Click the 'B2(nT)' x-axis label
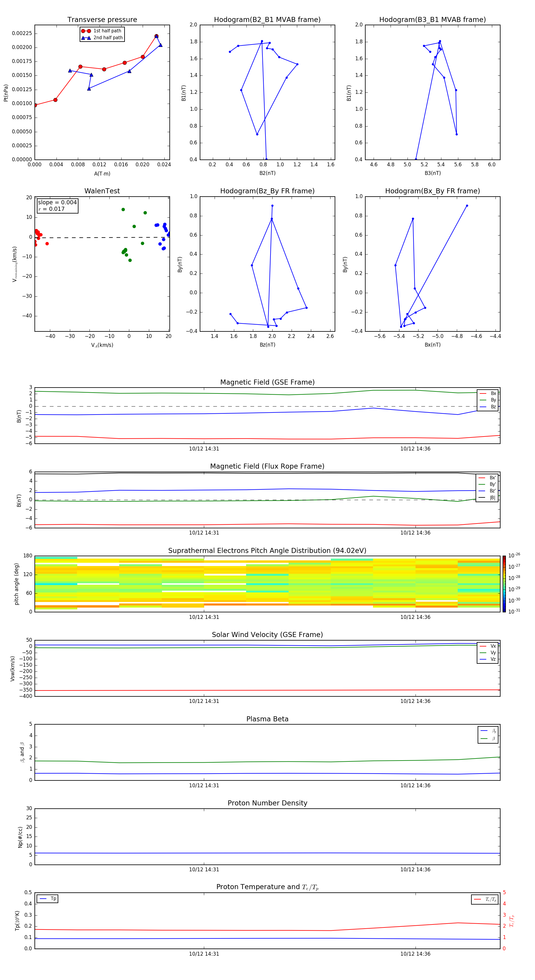535x980 pixels. (267, 173)
